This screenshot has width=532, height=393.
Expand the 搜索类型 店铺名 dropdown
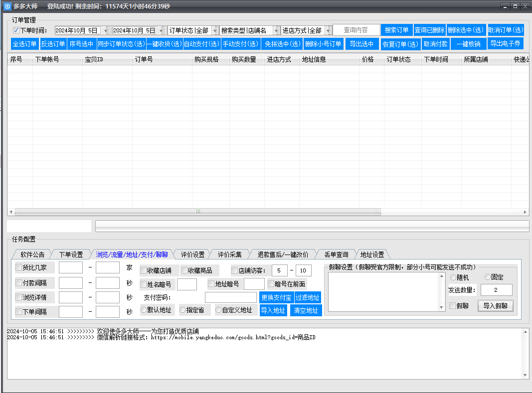click(276, 30)
